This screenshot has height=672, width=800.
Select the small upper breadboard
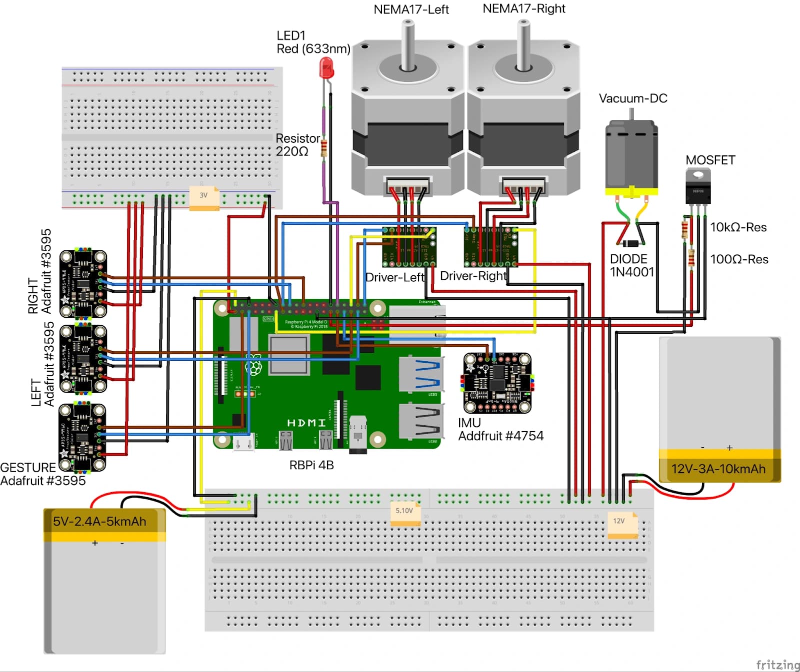[x=172, y=138]
